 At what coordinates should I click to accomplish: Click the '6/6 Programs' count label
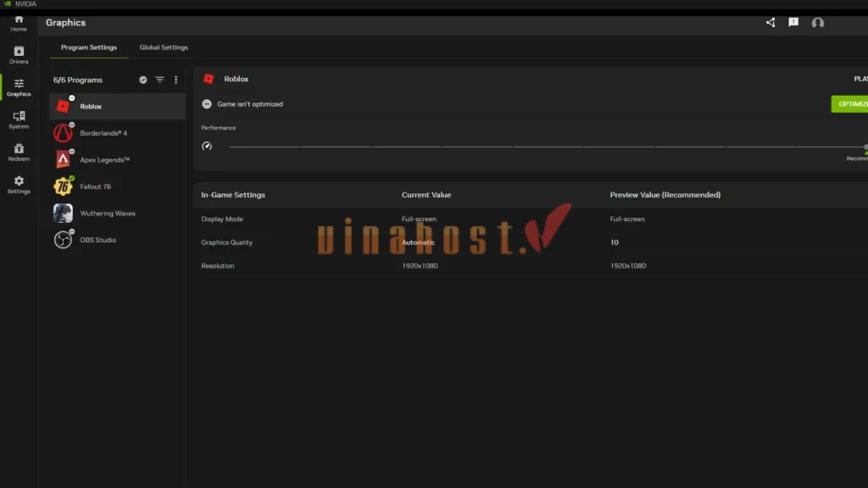(x=77, y=80)
